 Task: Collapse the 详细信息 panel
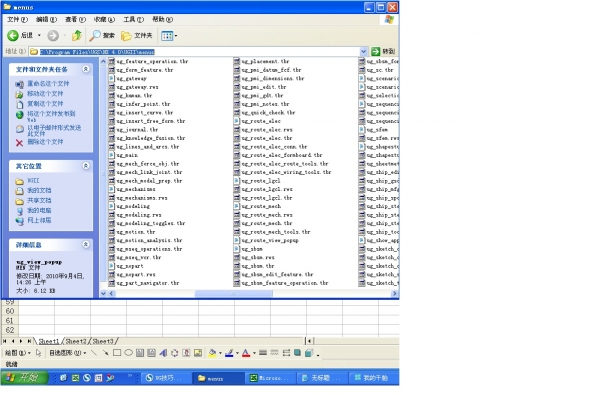coord(86,244)
